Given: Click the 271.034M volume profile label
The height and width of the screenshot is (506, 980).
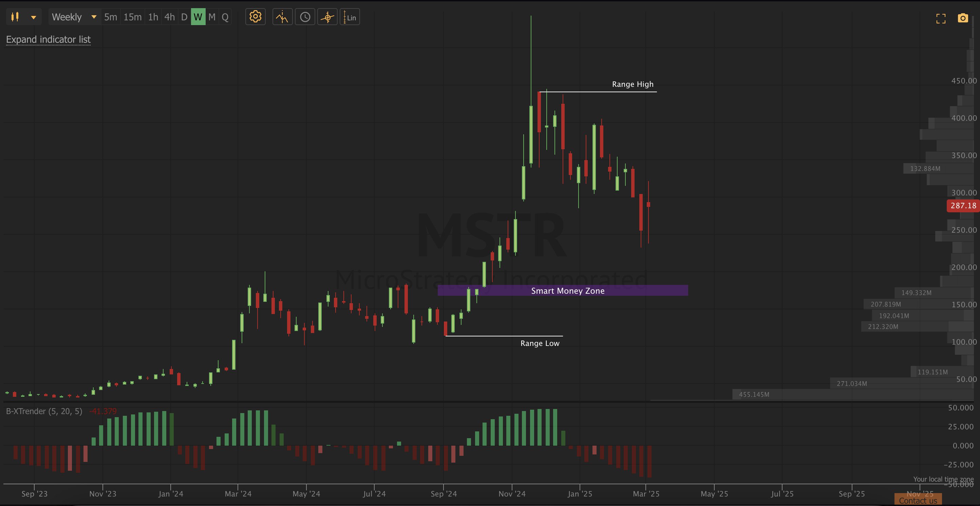Looking at the screenshot, I should pyautogui.click(x=852, y=384).
